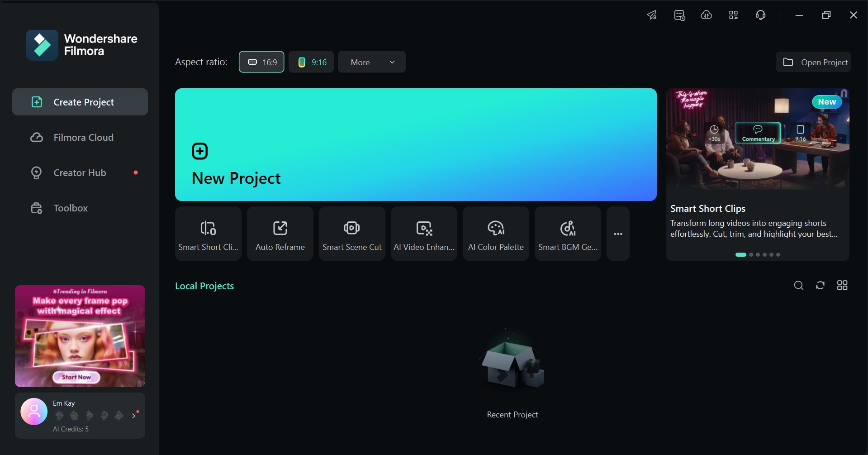Open the send feedback paper-plane icon
The image size is (868, 455).
click(x=652, y=15)
